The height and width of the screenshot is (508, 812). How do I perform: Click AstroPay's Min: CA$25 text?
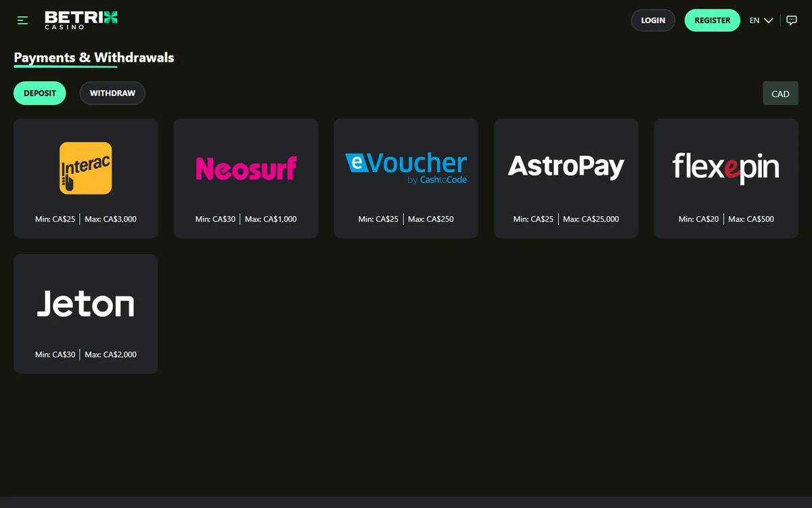click(x=533, y=219)
